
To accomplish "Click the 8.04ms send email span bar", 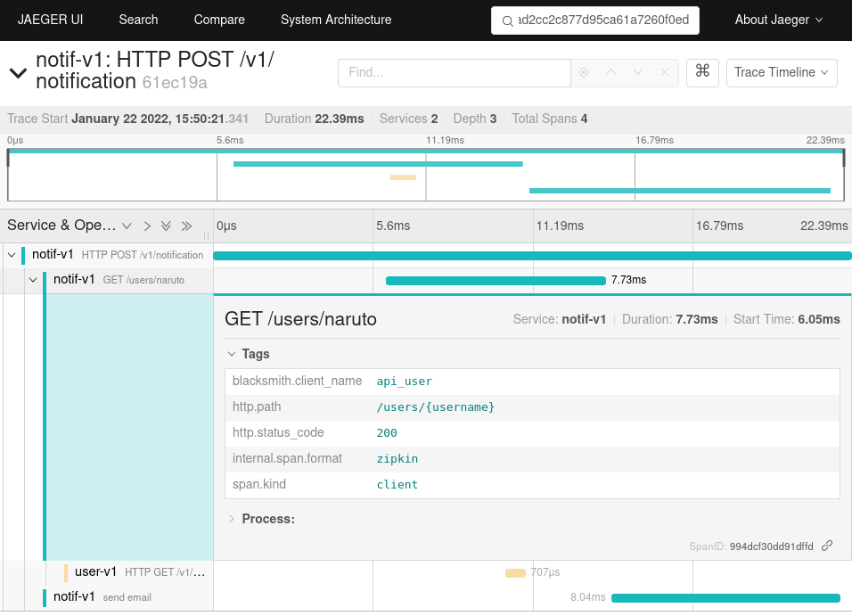I will point(725,598).
